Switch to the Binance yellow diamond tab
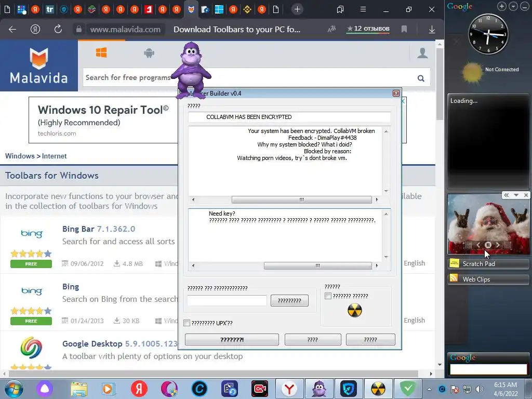The image size is (532, 399). [247, 9]
